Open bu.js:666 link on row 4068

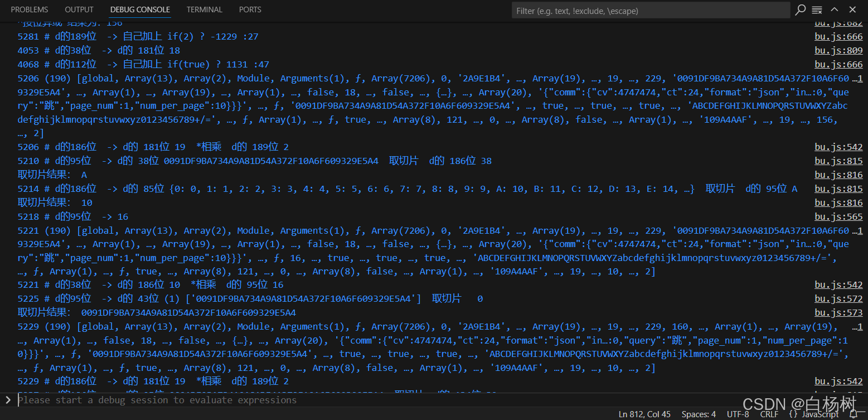[x=838, y=64]
